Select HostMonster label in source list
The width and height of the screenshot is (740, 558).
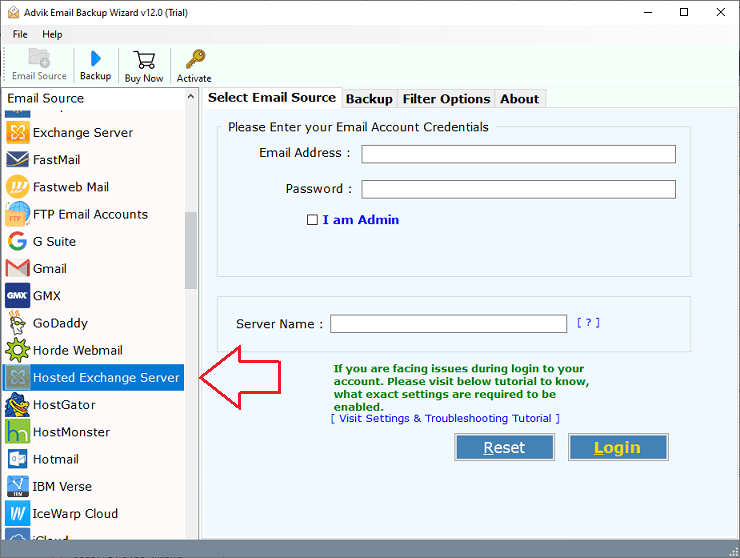click(71, 432)
